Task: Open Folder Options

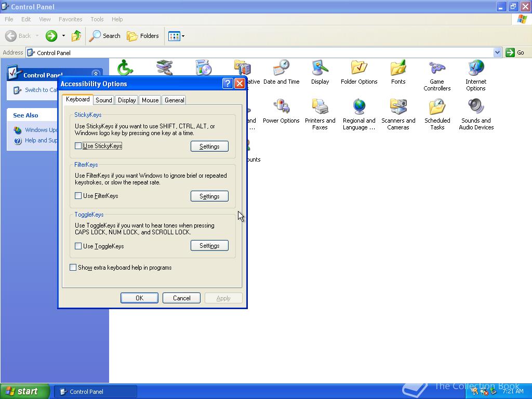Action: point(359,72)
